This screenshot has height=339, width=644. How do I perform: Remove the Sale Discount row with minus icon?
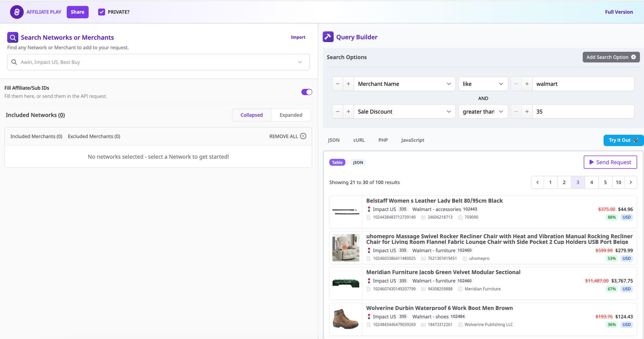pyautogui.click(x=337, y=112)
